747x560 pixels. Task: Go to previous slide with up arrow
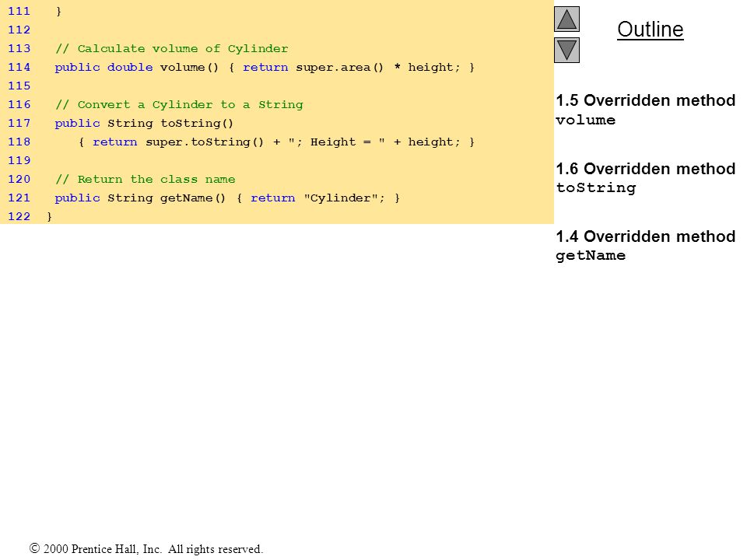[566, 19]
